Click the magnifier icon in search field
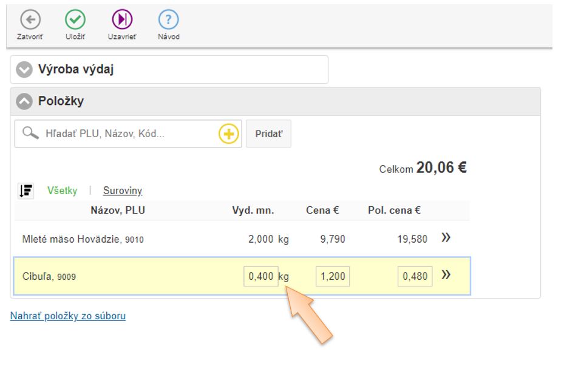Viewport: 581px width, 392px height. (30, 133)
